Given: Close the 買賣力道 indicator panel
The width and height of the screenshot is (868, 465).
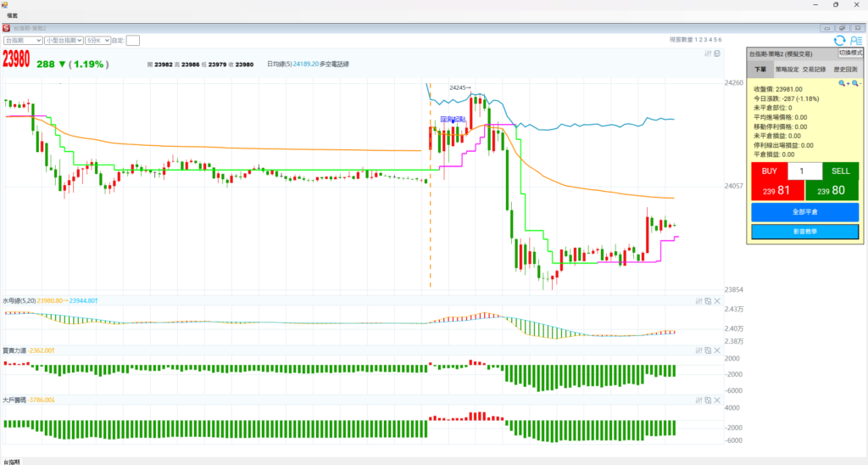Looking at the screenshot, I should coord(717,350).
